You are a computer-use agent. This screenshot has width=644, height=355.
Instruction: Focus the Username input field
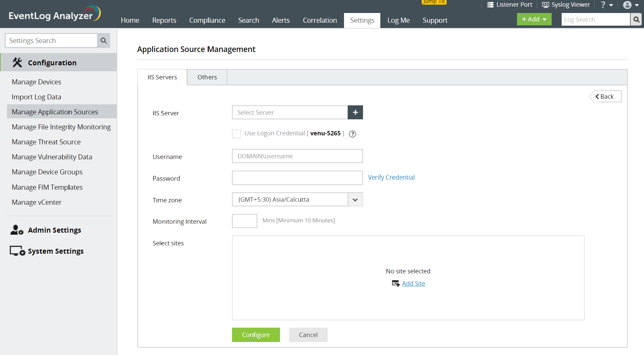point(297,156)
